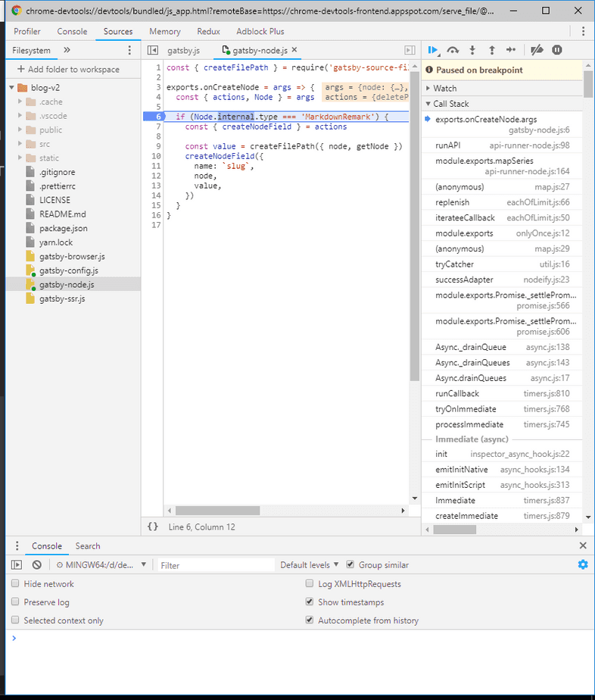Check the Preserve log option

[16, 602]
